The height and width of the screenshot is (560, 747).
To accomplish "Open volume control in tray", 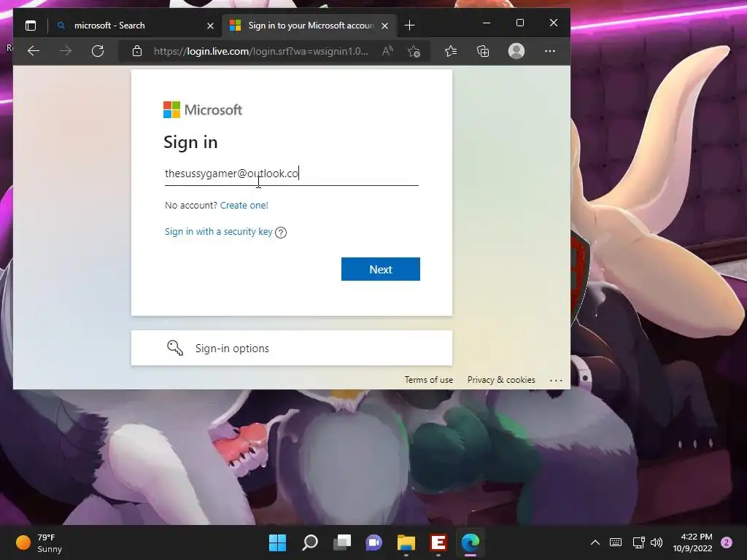I will [x=657, y=542].
